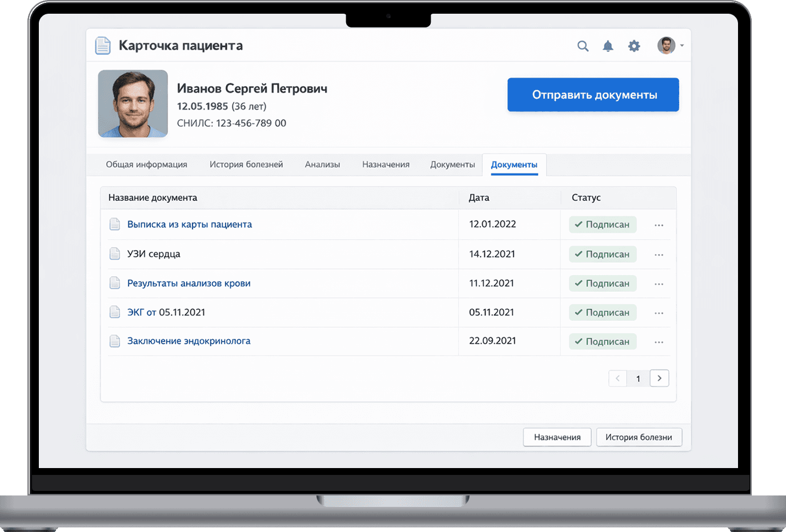This screenshot has width=786, height=532.
Task: Click the patient card document icon
Action: coord(103,46)
